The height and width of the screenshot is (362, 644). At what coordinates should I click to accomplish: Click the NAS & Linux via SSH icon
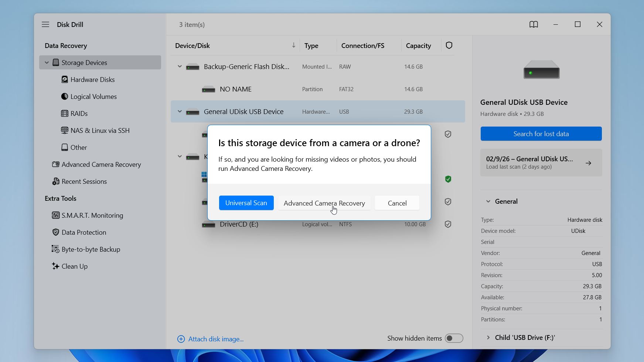tap(65, 130)
